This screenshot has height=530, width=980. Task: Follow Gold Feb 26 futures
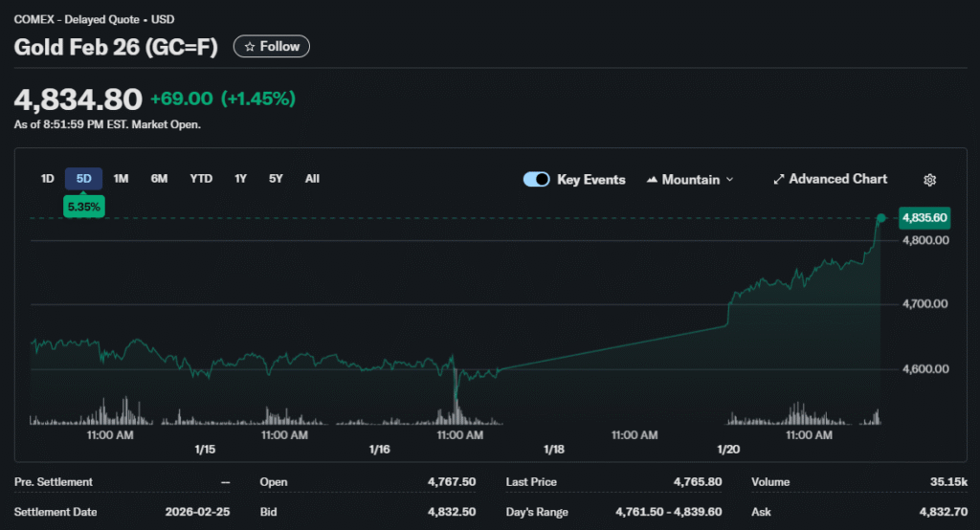pos(272,47)
